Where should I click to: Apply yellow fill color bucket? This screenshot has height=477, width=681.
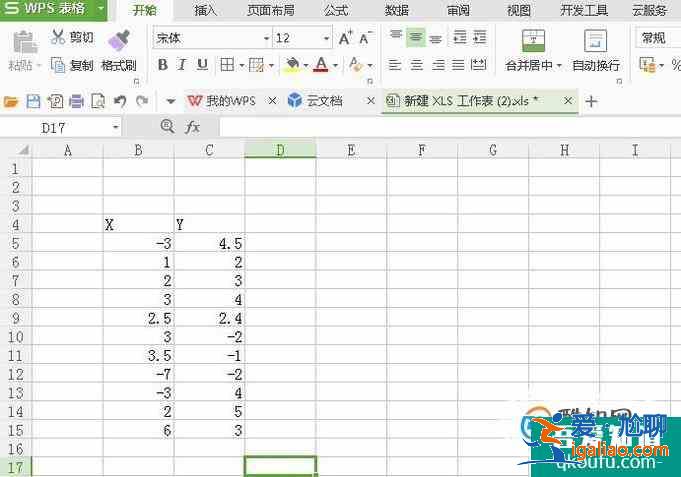pos(292,65)
